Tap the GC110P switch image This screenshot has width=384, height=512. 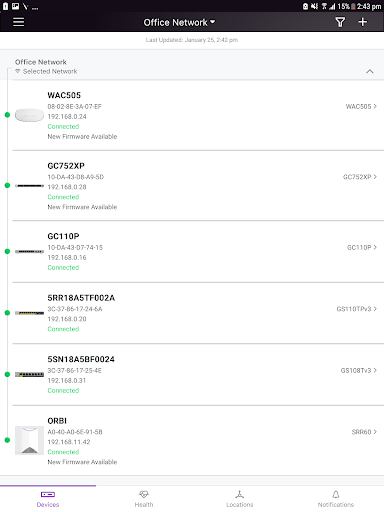point(29,252)
